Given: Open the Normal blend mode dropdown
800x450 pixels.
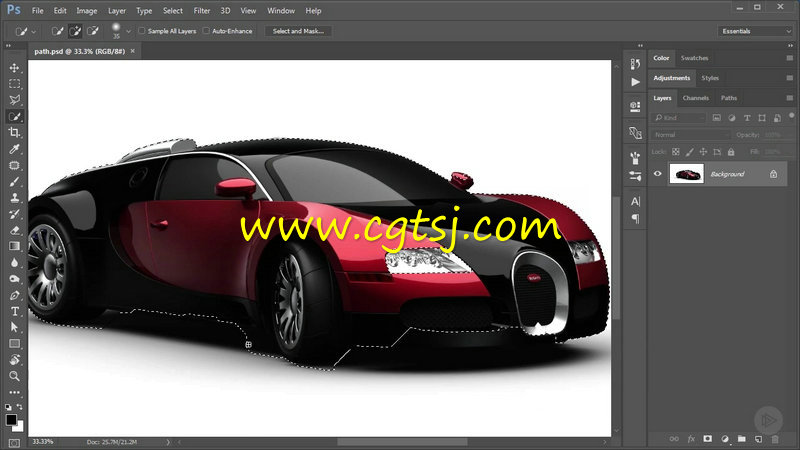Looking at the screenshot, I should click(x=691, y=135).
